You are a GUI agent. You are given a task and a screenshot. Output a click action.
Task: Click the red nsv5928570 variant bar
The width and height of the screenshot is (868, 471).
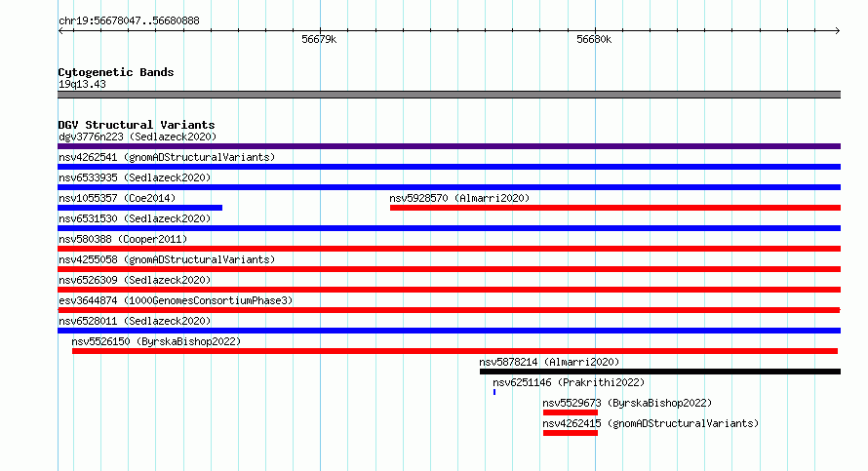click(x=615, y=208)
